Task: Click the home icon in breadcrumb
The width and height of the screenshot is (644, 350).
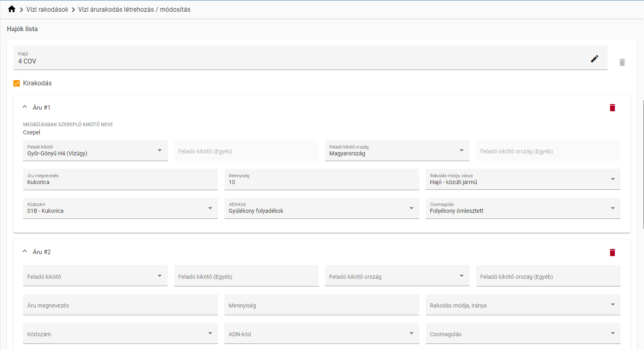Action: (x=12, y=9)
